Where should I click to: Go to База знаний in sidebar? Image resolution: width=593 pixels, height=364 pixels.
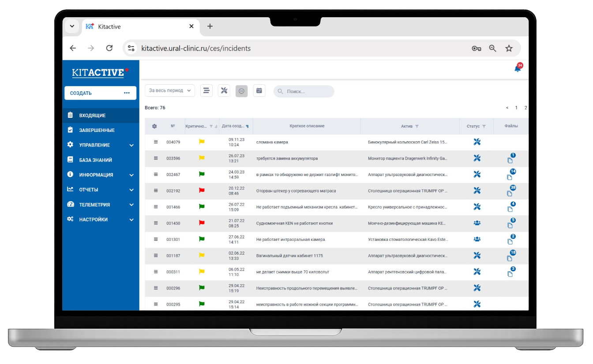coord(95,160)
